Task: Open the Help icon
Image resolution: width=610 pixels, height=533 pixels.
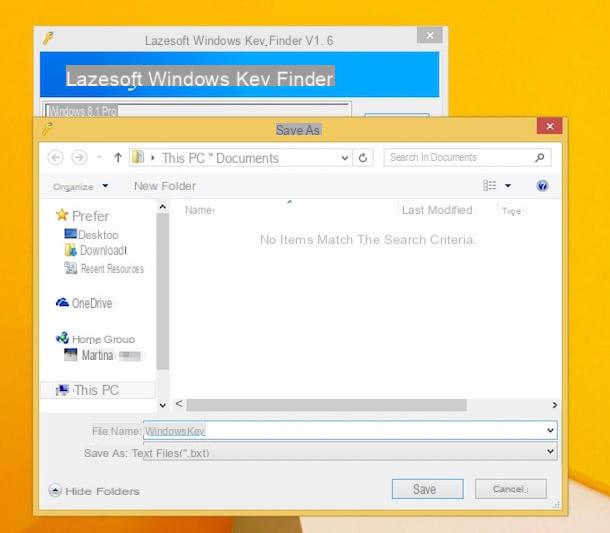Action: tap(542, 186)
